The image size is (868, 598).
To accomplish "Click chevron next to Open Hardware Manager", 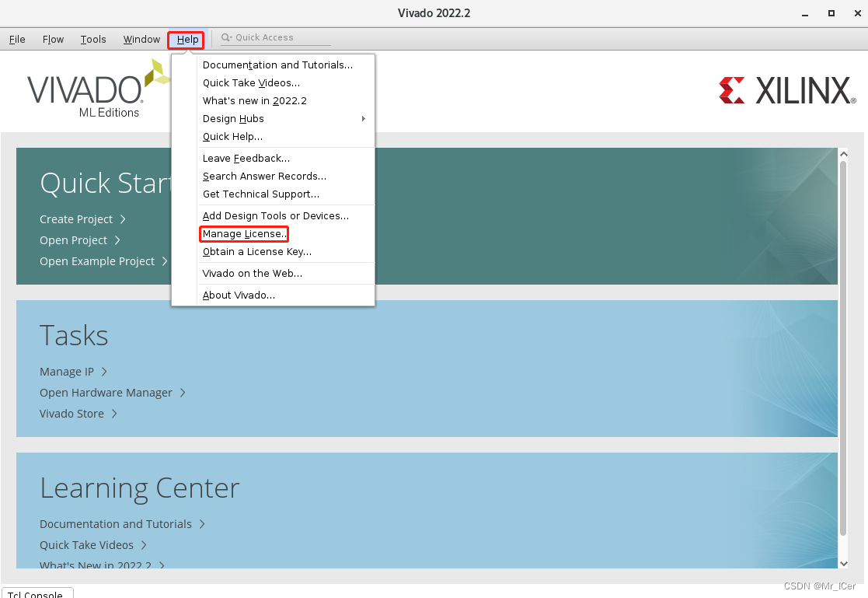I will click(183, 393).
